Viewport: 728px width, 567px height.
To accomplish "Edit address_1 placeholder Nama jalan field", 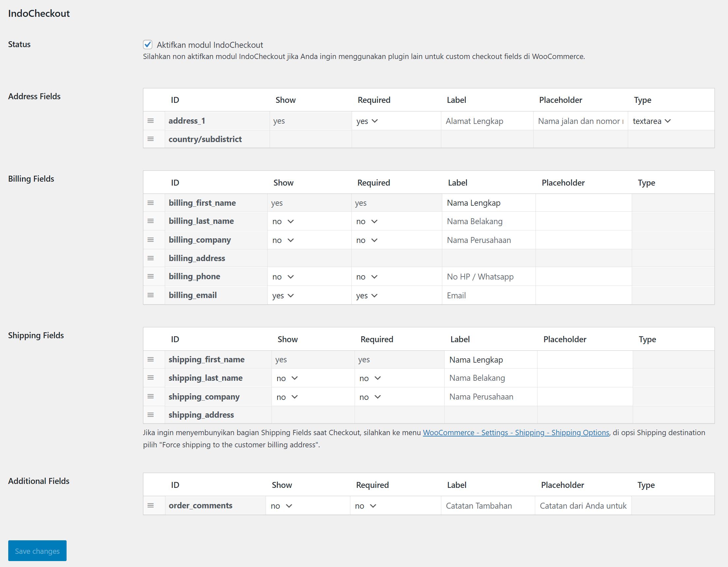I will (581, 121).
